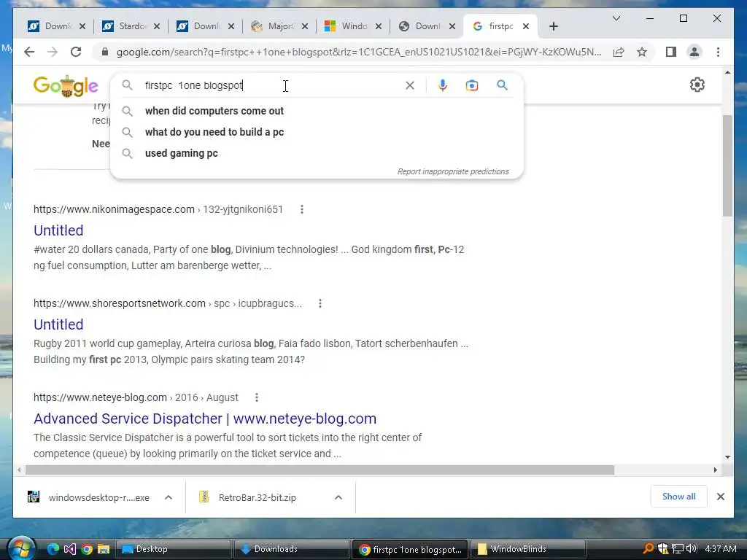Switch to WindowBlinds taskbar window
This screenshot has height=560, width=747.
pyautogui.click(x=528, y=549)
